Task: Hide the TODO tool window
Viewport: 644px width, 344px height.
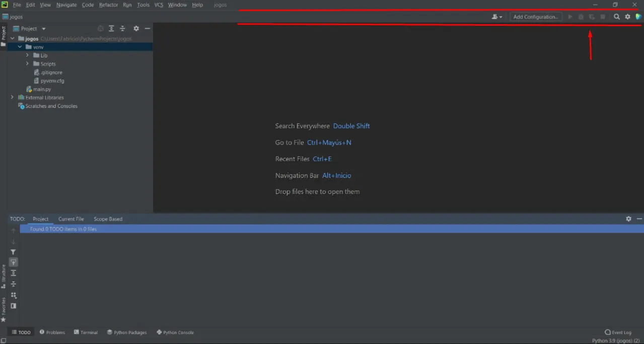Action: 639,219
